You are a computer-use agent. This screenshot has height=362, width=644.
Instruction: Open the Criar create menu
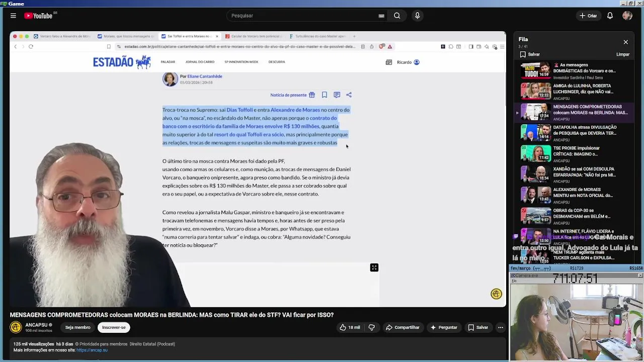point(588,16)
